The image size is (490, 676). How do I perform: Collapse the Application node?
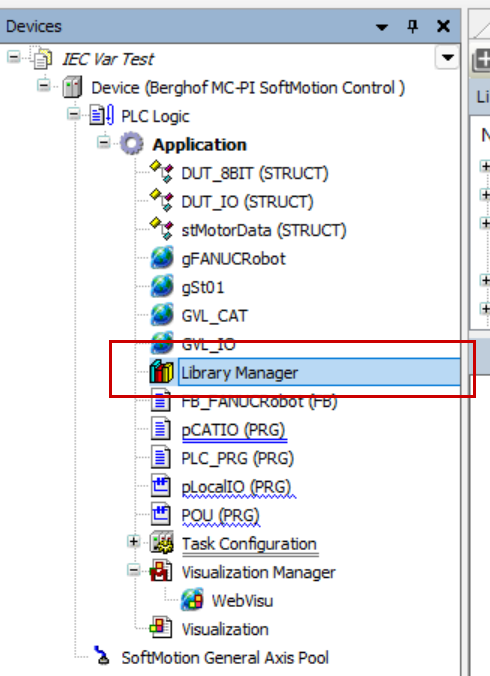(103, 142)
